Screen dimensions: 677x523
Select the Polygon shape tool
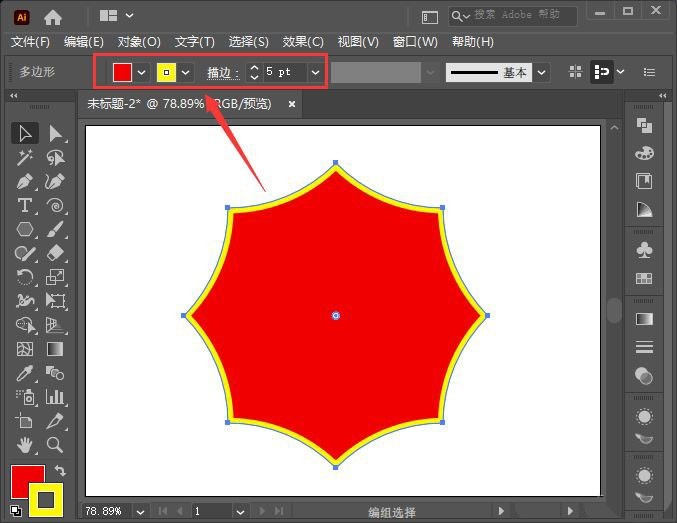click(x=25, y=229)
